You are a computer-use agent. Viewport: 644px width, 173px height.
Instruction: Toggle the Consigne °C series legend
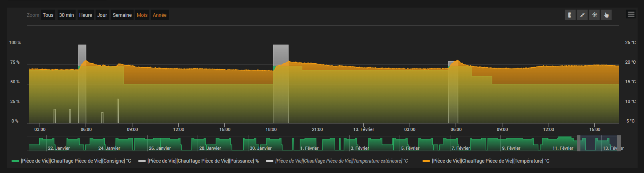click(x=76, y=161)
